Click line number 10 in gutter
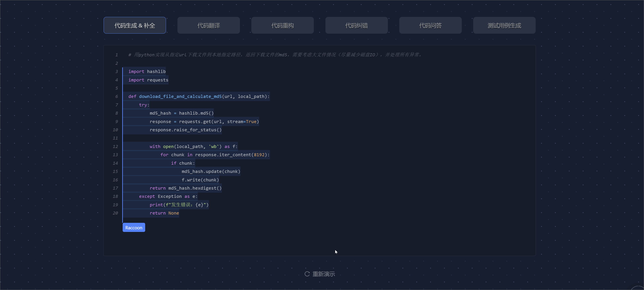Viewport: 644px width, 290px height. point(115,130)
